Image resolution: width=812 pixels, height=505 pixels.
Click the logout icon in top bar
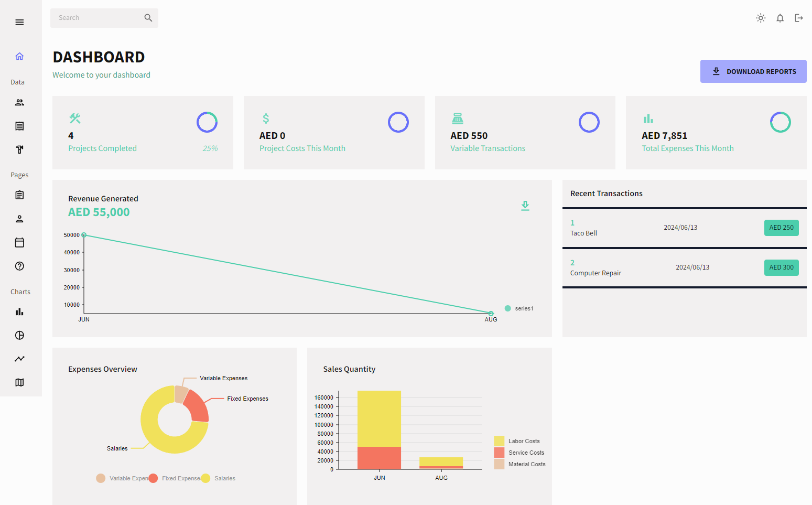point(799,18)
